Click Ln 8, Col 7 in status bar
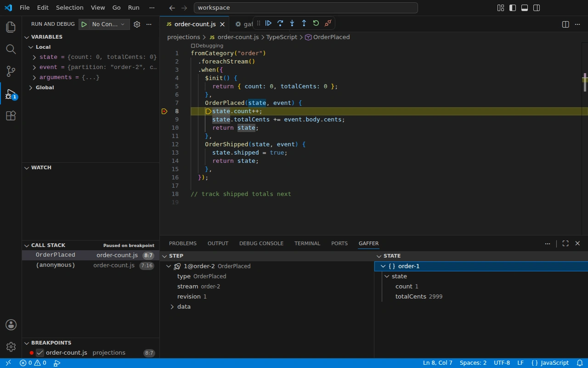 point(438,363)
